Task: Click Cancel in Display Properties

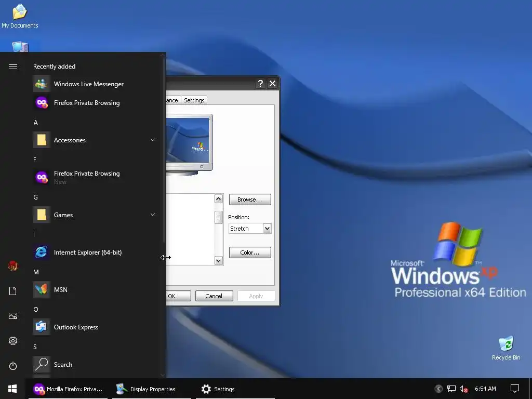Action: [214, 296]
